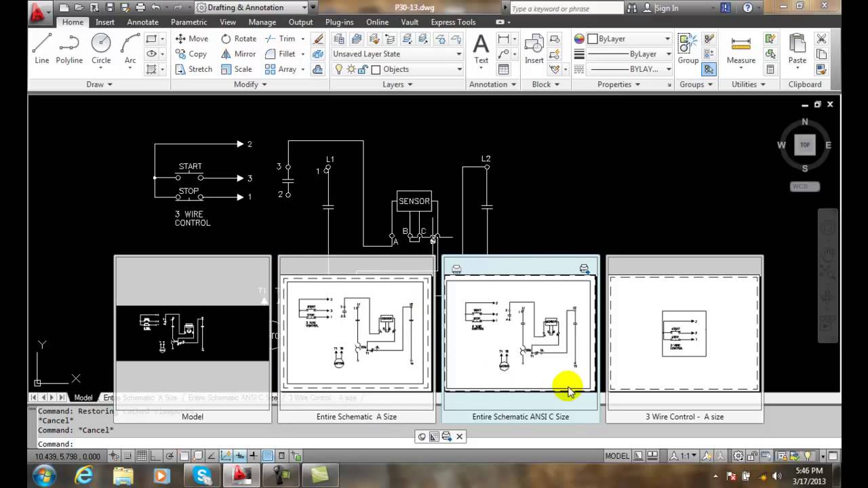Click the Group objects icon
868x488 pixels.
pyautogui.click(x=688, y=49)
